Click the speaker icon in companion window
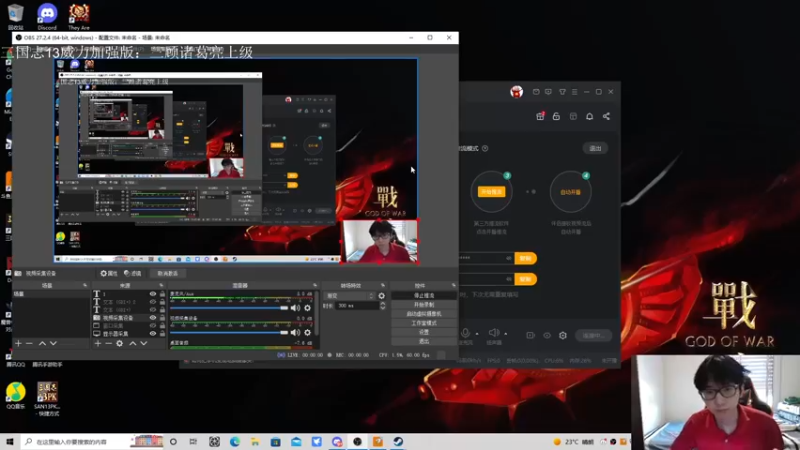 click(493, 333)
